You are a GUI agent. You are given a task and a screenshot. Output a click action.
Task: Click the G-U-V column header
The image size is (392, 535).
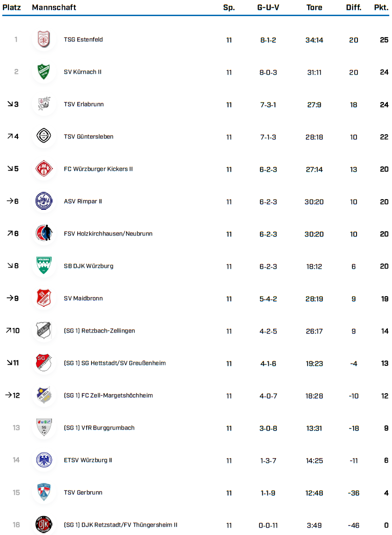268,7
